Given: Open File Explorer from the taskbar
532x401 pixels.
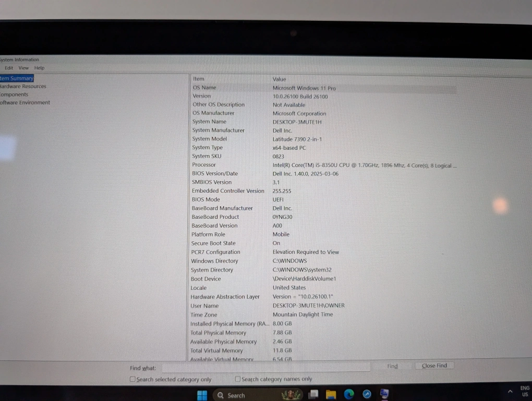Looking at the screenshot, I should [331, 394].
